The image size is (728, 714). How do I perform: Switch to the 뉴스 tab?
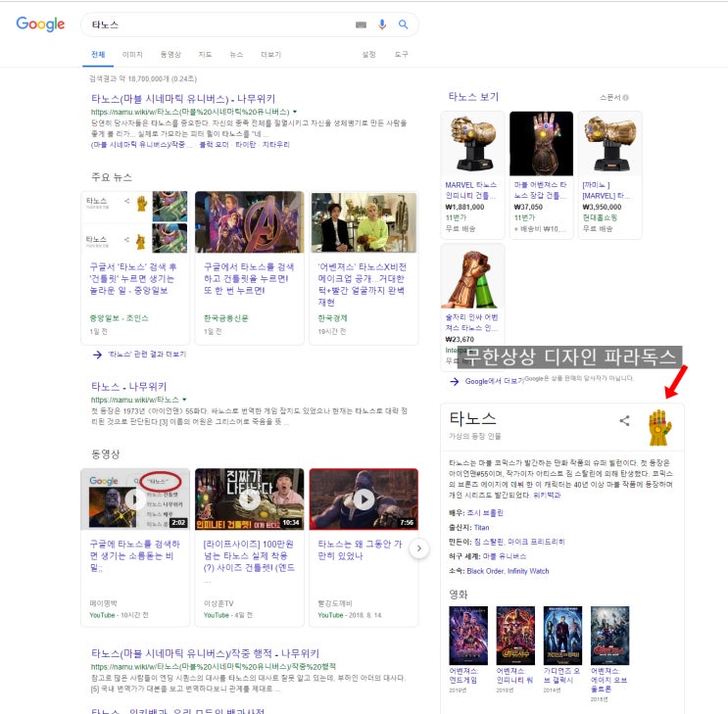click(236, 54)
